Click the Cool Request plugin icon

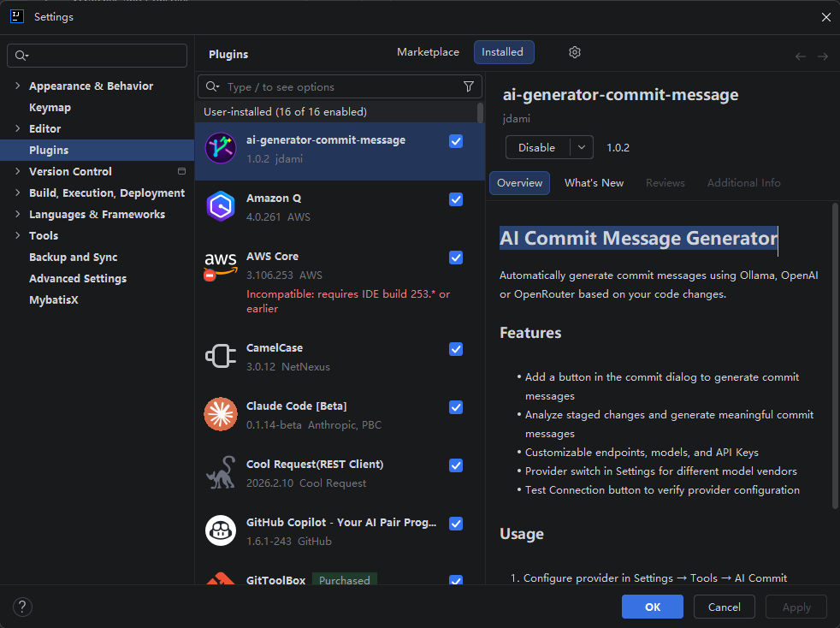220,472
